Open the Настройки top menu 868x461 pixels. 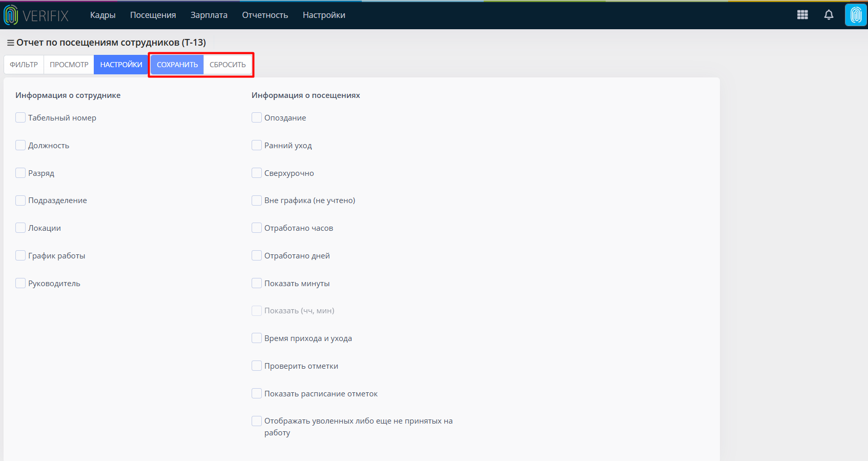[x=324, y=15]
